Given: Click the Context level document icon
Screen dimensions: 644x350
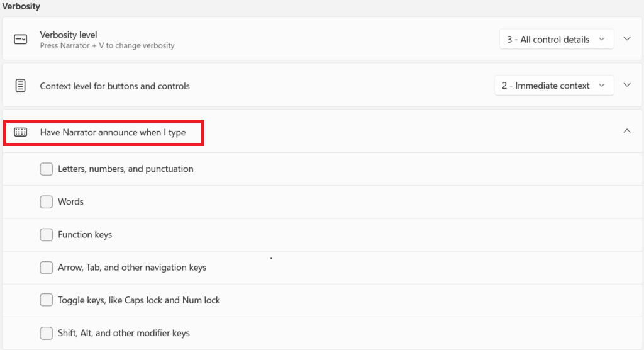Looking at the screenshot, I should [20, 86].
